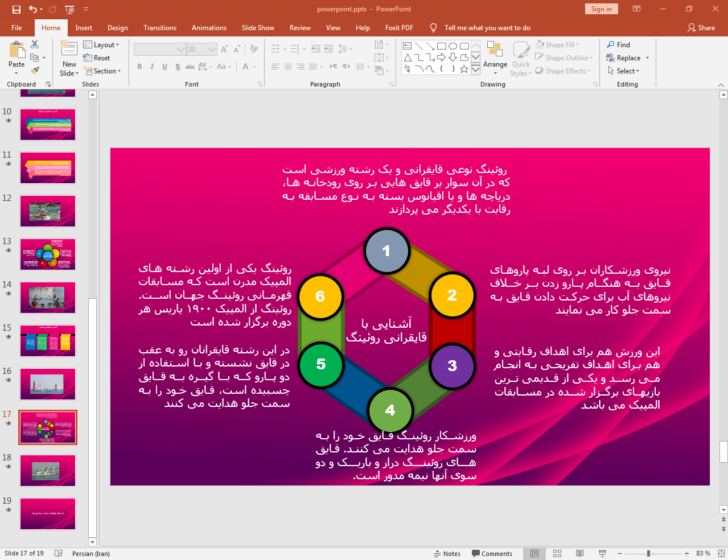This screenshot has height=560, width=728.
Task: Click the Share button
Action: pos(701,28)
